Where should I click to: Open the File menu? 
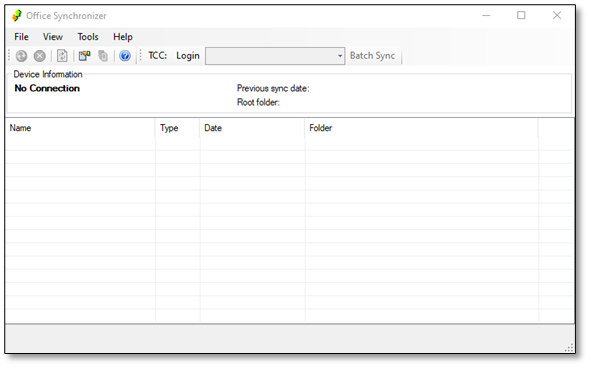coord(21,37)
